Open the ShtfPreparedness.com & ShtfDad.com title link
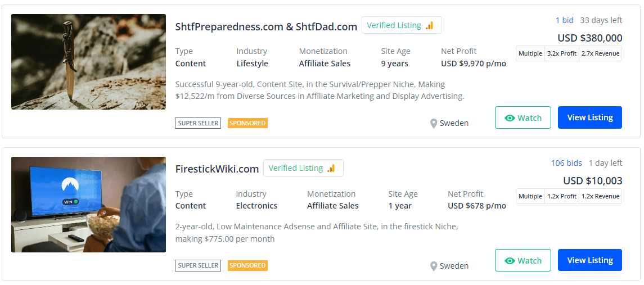 [266, 26]
